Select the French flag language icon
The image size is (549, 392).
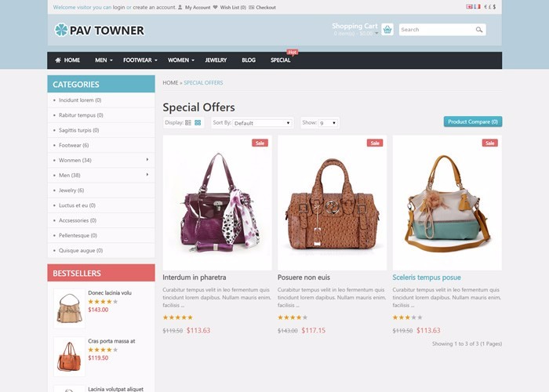click(477, 6)
